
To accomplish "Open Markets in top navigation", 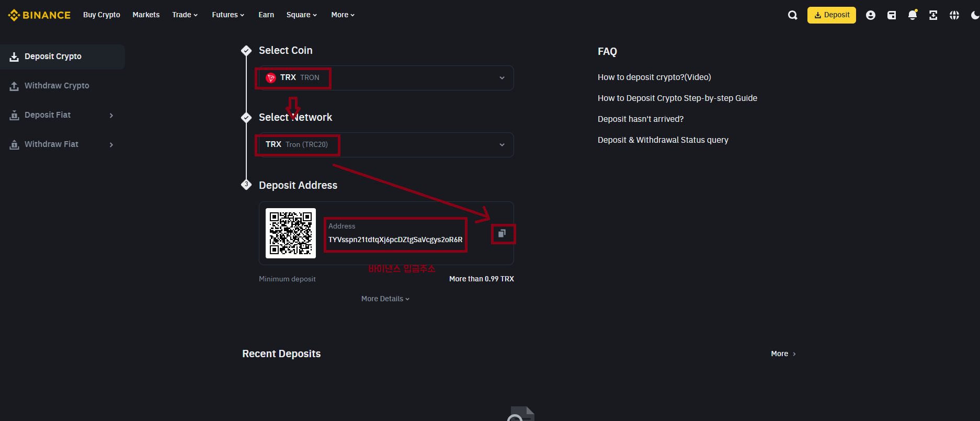I will 146,15.
